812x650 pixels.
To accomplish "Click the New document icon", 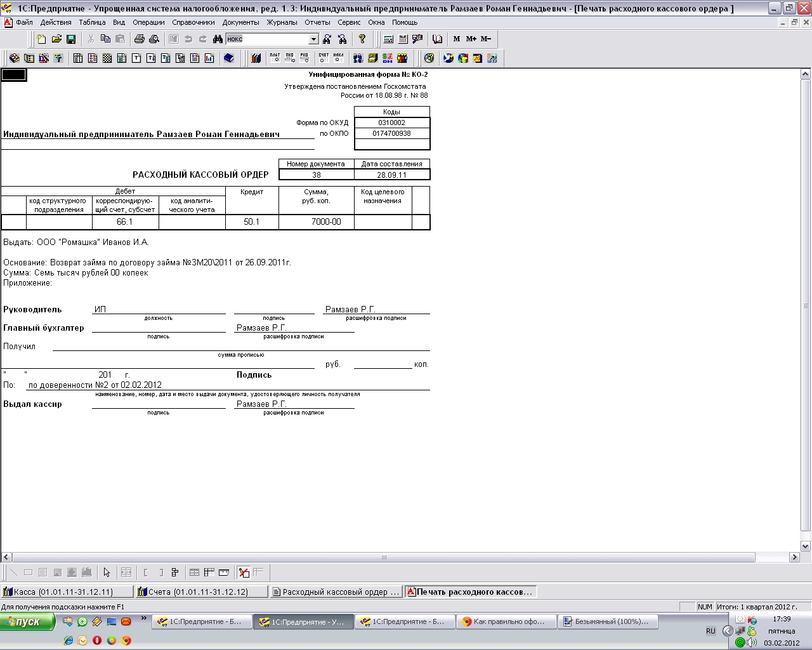I will [x=42, y=39].
